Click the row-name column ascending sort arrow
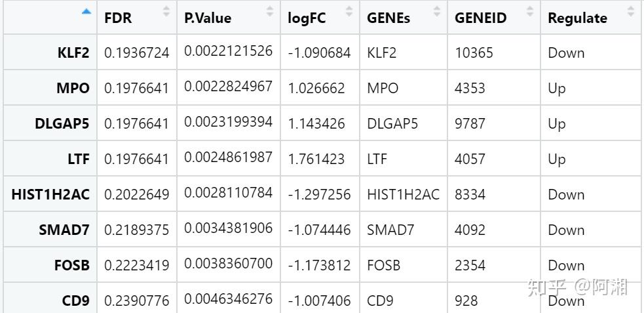 tap(87, 11)
